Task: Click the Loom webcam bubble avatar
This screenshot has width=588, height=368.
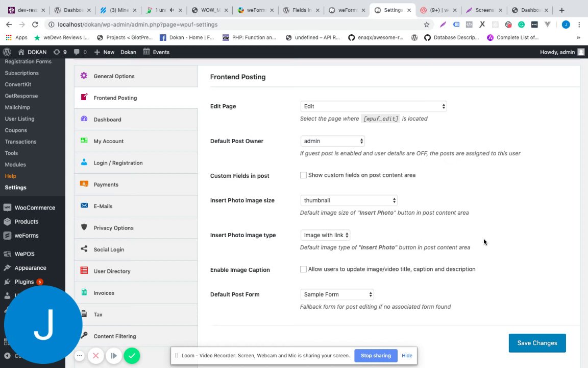Action: point(43,325)
